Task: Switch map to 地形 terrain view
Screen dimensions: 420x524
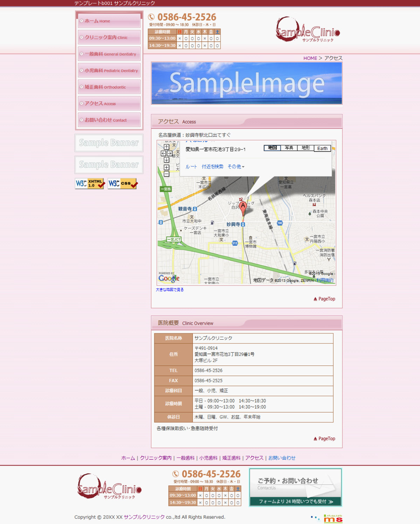Action: [x=306, y=148]
